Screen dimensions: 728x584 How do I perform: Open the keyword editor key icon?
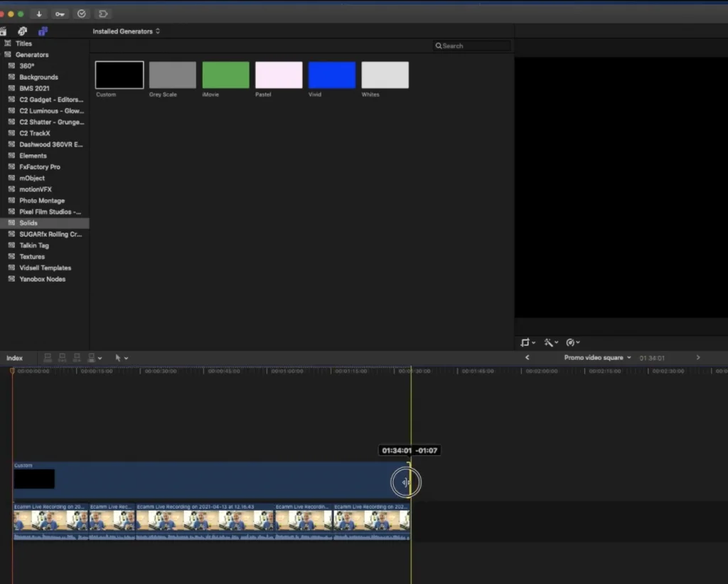coord(60,14)
